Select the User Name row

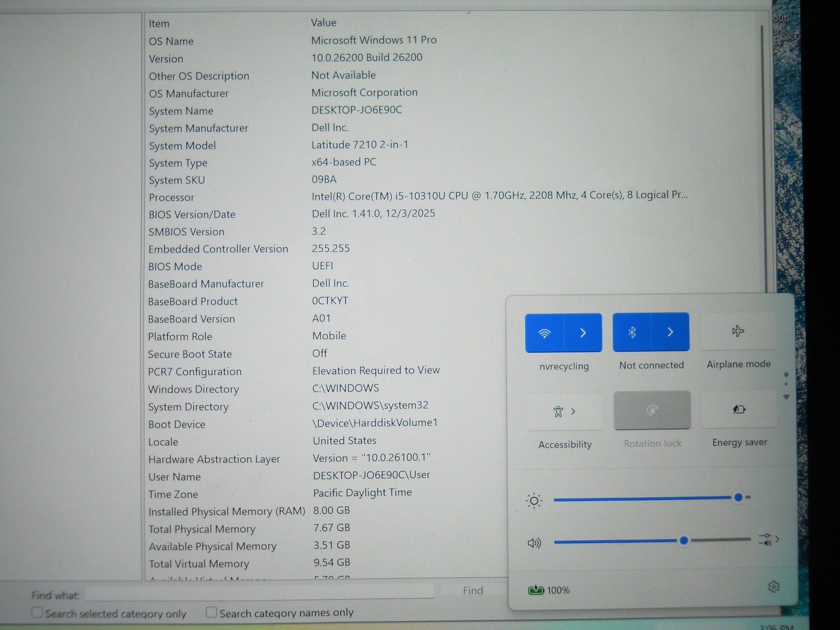click(x=325, y=476)
